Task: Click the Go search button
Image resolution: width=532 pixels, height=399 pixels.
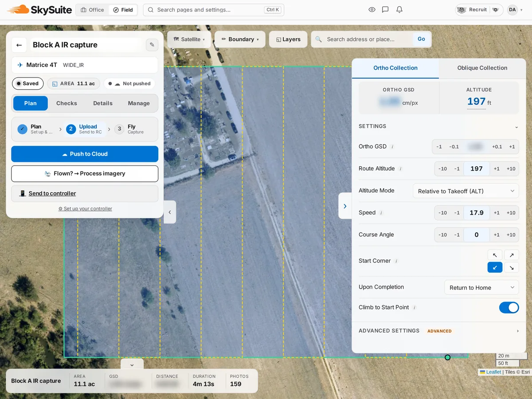Action: [x=421, y=39]
